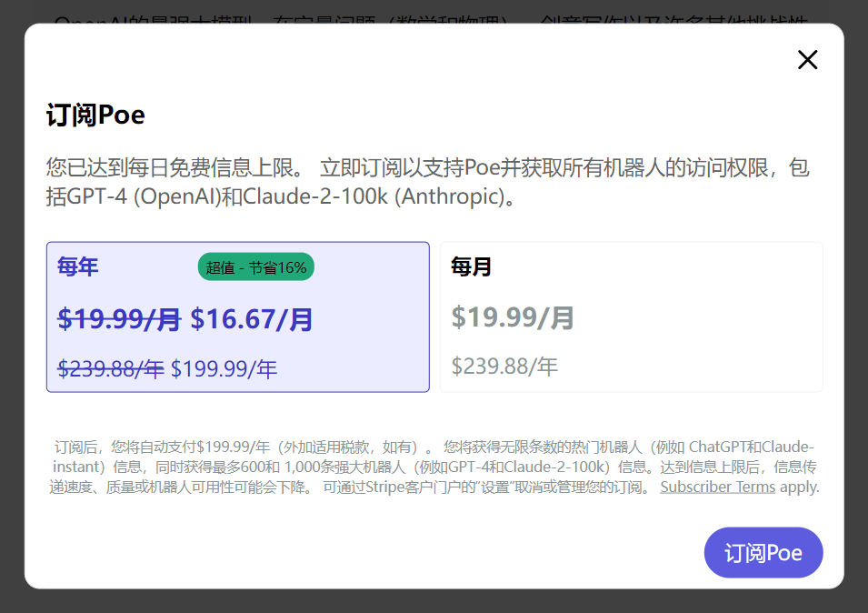Click the 订阅Poe dialog heading
868x613 pixels.
pyautogui.click(x=95, y=116)
